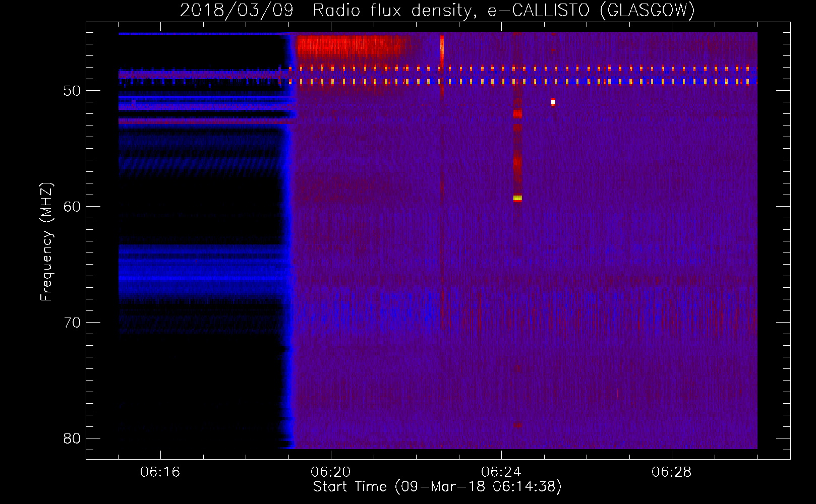This screenshot has height=504, width=816.
Task: Click the 06:28 time tick label
Action: click(x=672, y=472)
